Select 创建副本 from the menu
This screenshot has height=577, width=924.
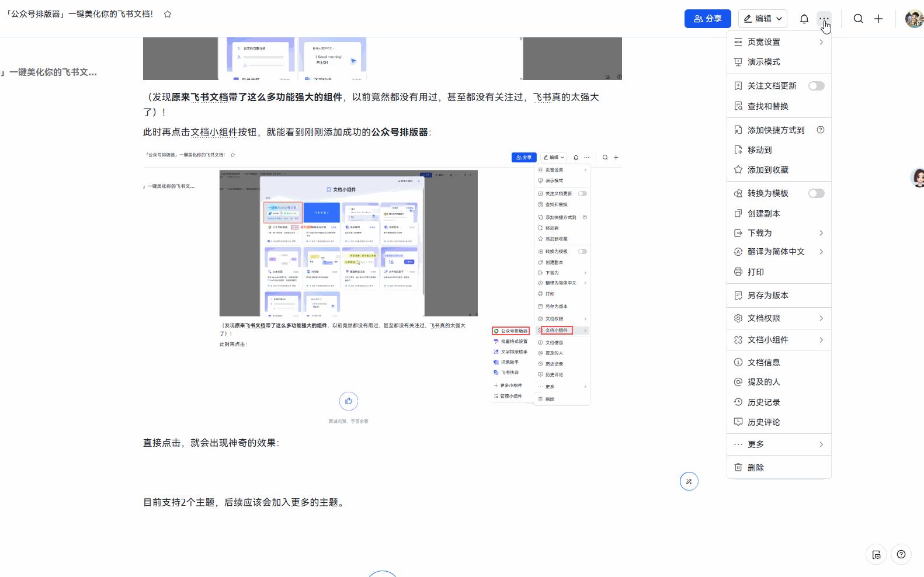(779, 214)
